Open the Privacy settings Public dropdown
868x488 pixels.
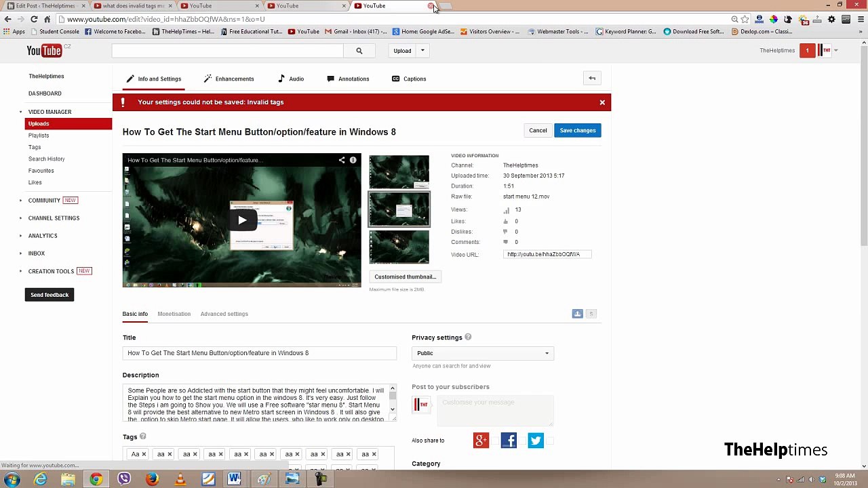[483, 353]
